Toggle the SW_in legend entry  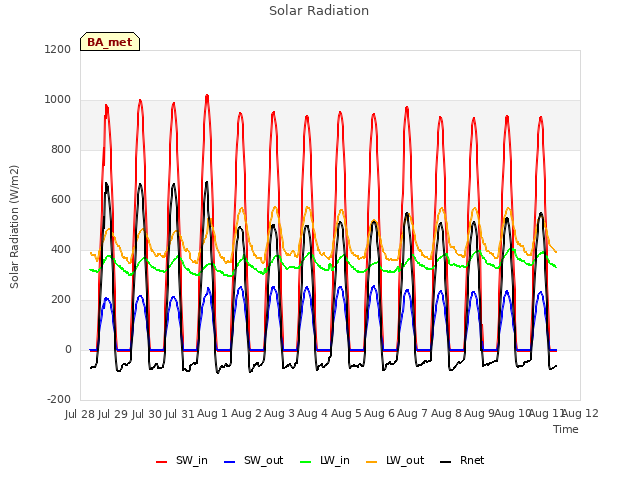(x=182, y=461)
